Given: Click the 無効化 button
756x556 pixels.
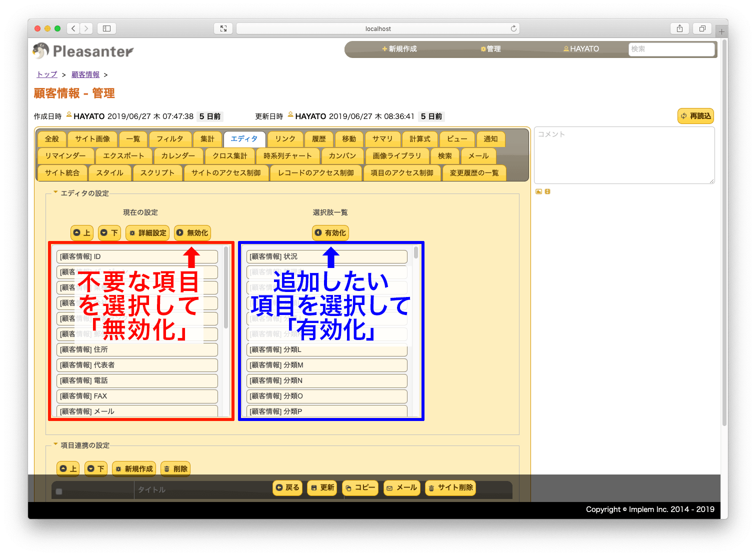Looking at the screenshot, I should 192,232.
